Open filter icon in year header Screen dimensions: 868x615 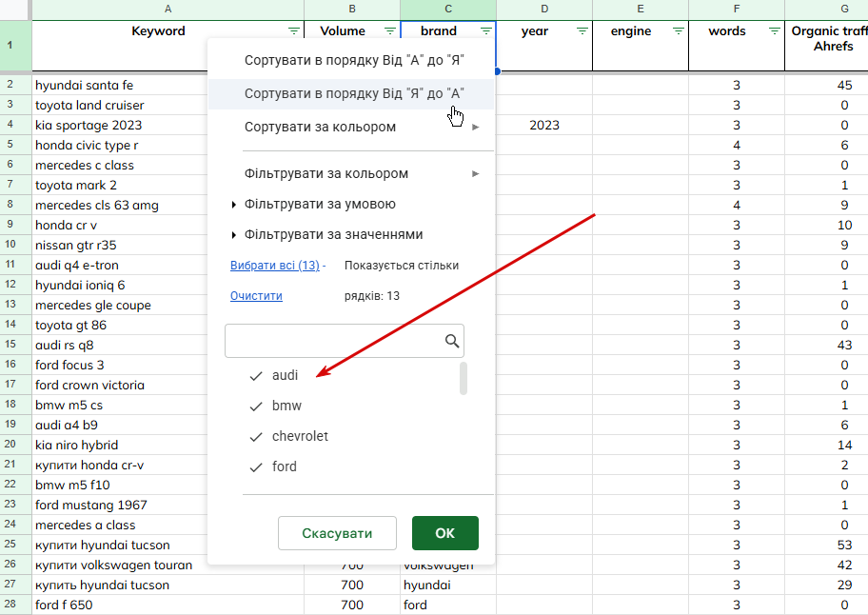coord(582,31)
